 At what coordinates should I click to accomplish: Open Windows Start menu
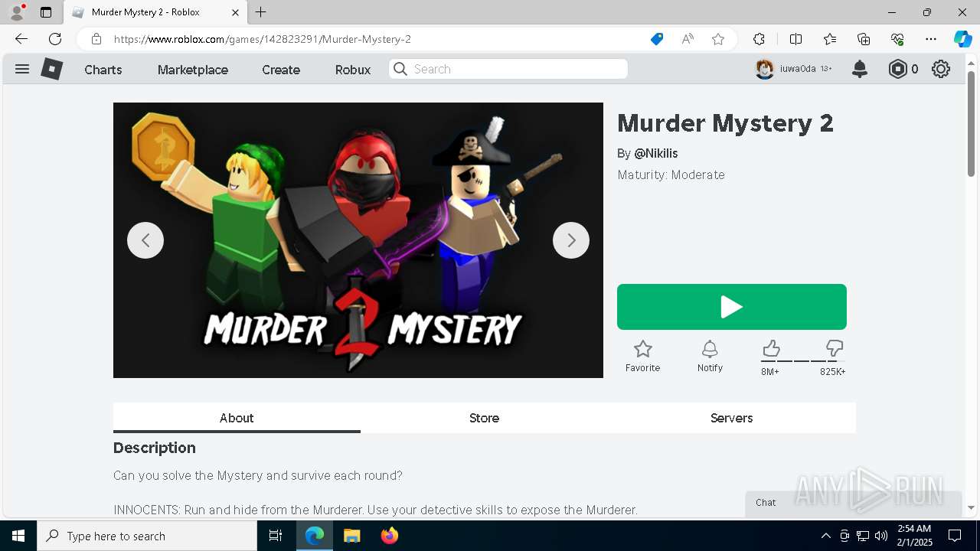coord(18,536)
